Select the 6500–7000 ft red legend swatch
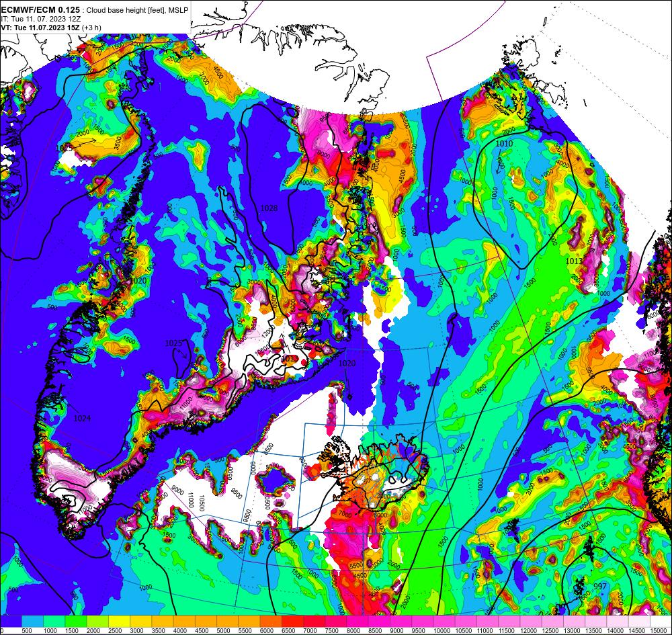Viewport: 672px width, 635px height. [293, 622]
